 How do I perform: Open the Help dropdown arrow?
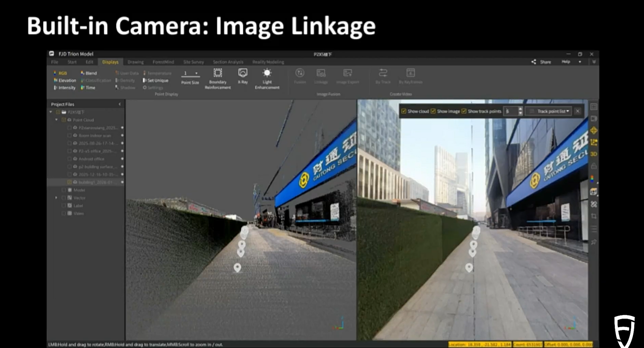click(x=580, y=62)
